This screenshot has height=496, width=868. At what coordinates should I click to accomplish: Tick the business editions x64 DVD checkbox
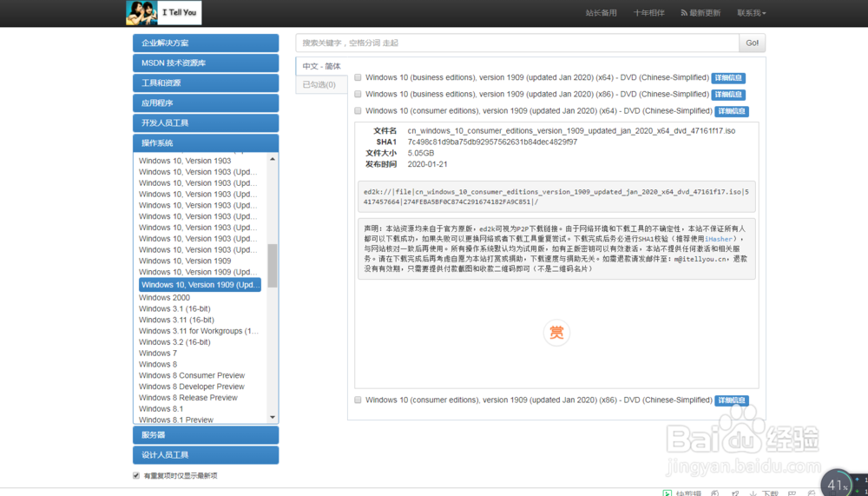358,77
